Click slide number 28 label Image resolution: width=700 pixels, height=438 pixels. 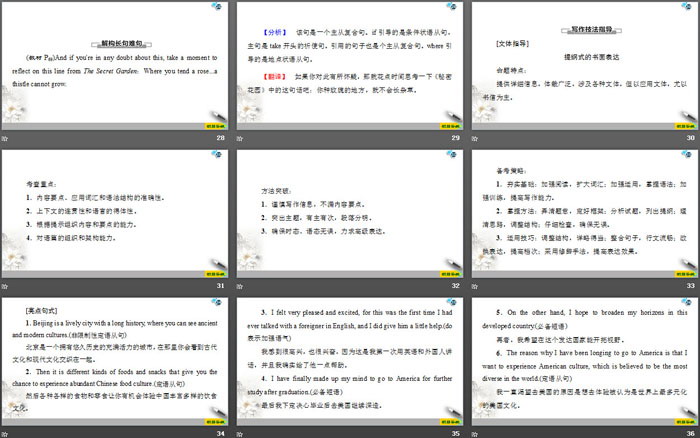221,138
